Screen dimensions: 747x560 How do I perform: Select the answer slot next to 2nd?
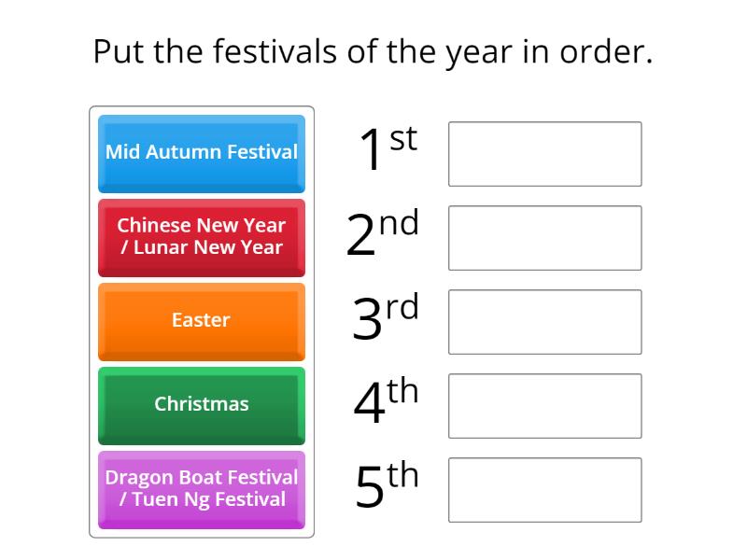(544, 238)
